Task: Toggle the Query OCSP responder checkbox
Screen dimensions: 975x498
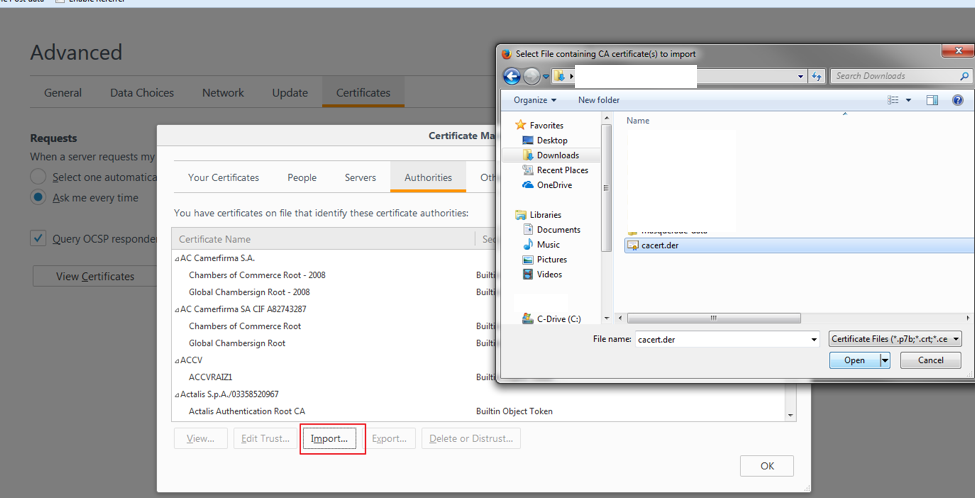Action: click(39, 238)
